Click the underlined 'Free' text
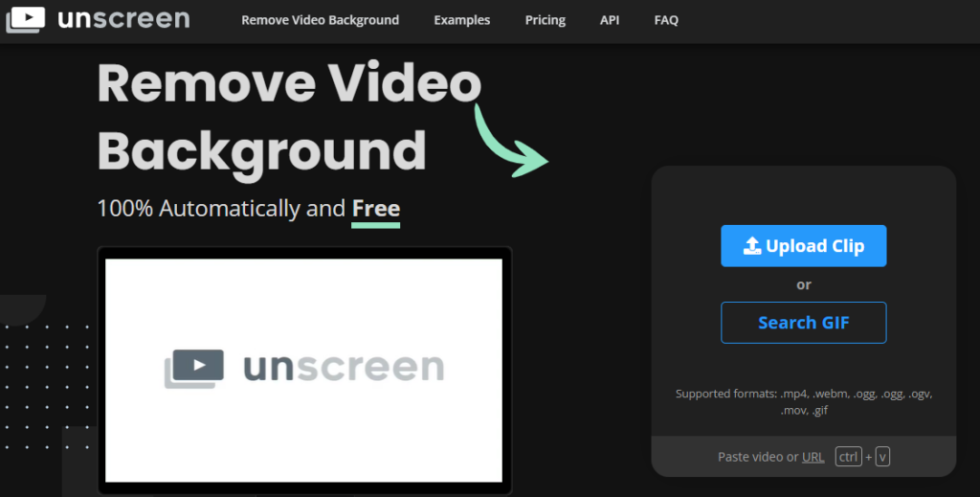This screenshot has width=980, height=497. (x=375, y=208)
